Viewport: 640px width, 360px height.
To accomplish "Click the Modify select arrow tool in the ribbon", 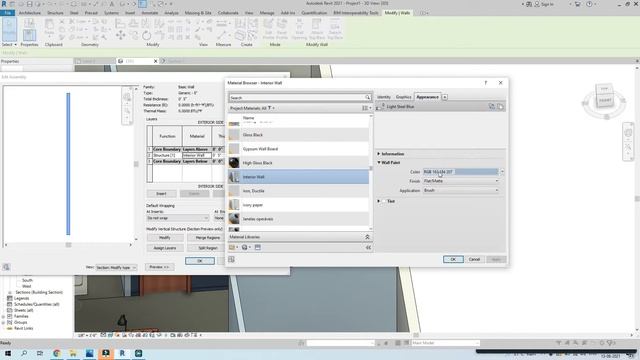I will click(x=9, y=29).
